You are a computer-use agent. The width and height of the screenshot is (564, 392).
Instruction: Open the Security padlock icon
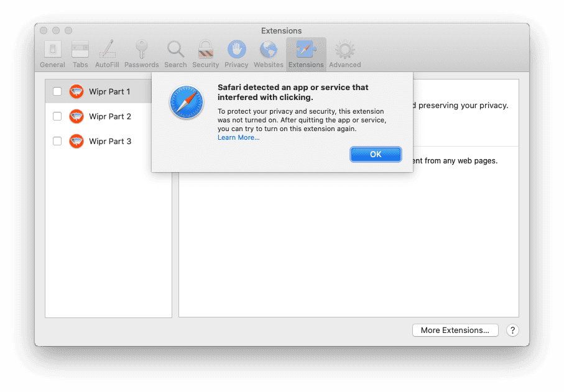[x=205, y=49]
